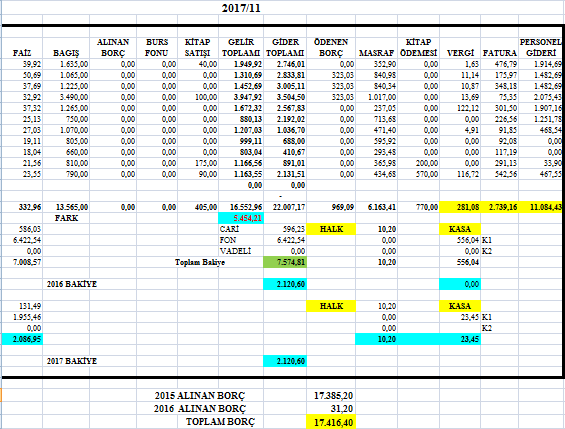Click the MASRAF column header

click(376, 53)
